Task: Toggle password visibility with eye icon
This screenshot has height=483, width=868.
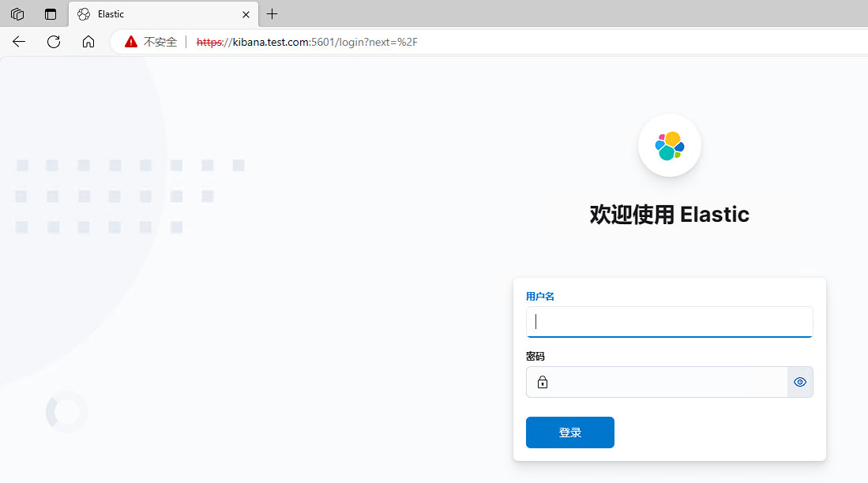Action: [800, 382]
